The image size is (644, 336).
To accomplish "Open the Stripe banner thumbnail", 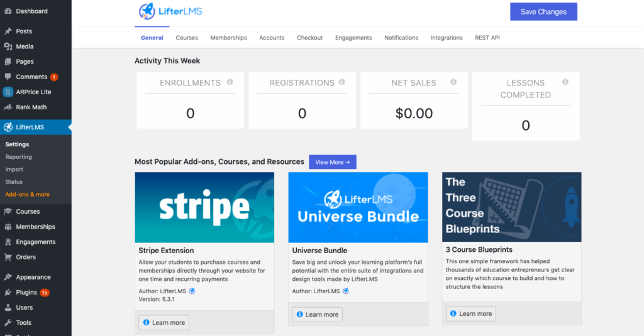I will coord(204,208).
